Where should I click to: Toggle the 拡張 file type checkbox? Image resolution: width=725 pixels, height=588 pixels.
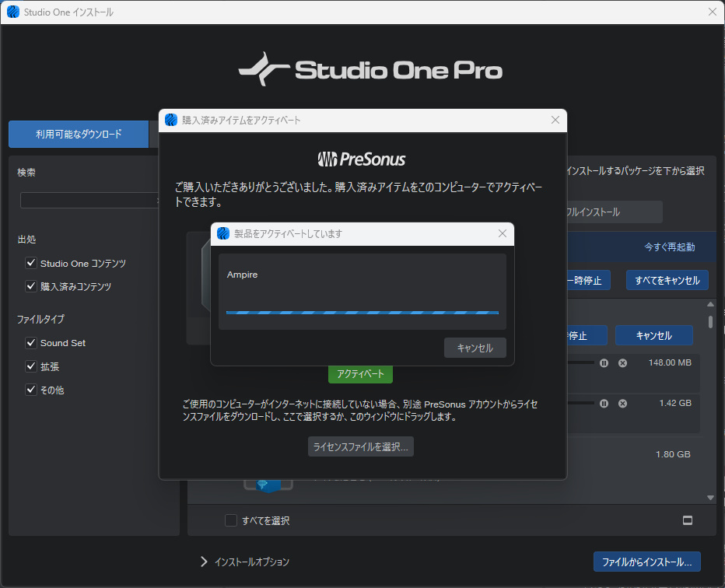click(x=31, y=366)
